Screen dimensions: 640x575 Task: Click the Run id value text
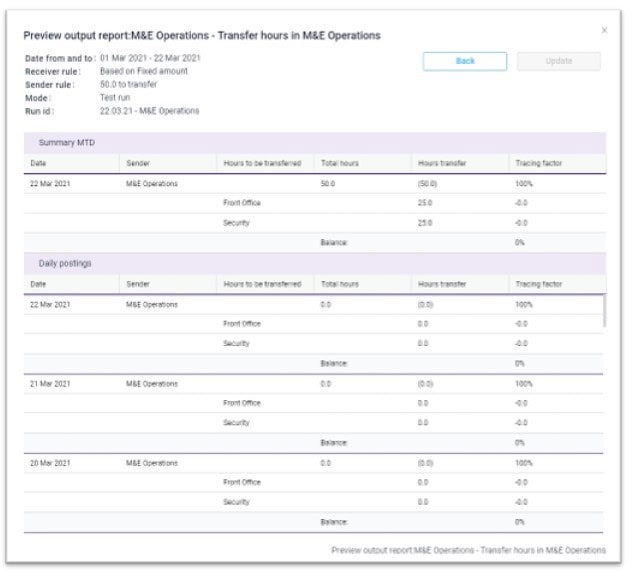coord(149,111)
